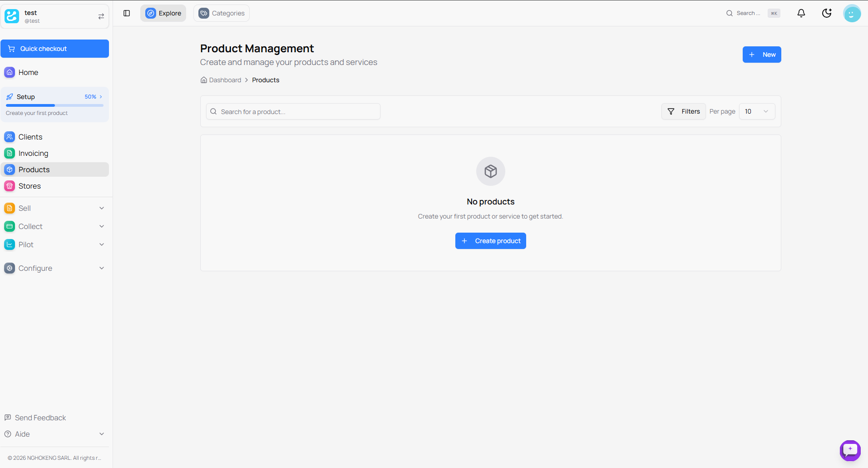Click the Home sidebar icon
This screenshot has height=468, width=868.
point(10,72)
